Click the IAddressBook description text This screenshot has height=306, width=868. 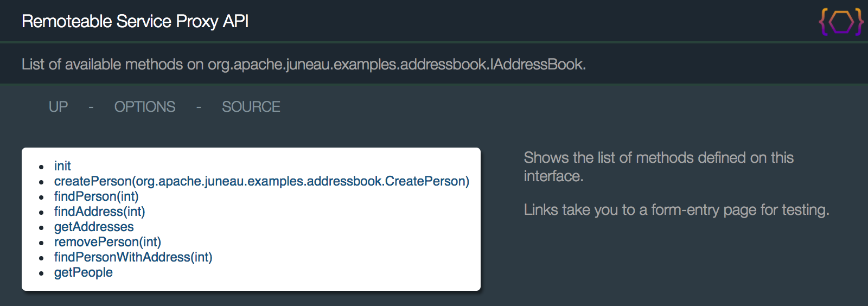point(304,65)
